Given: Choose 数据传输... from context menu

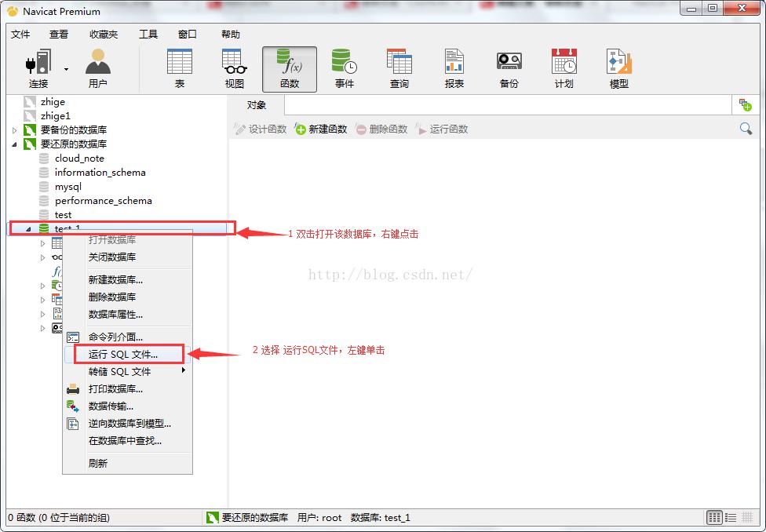Looking at the screenshot, I should point(127,406).
